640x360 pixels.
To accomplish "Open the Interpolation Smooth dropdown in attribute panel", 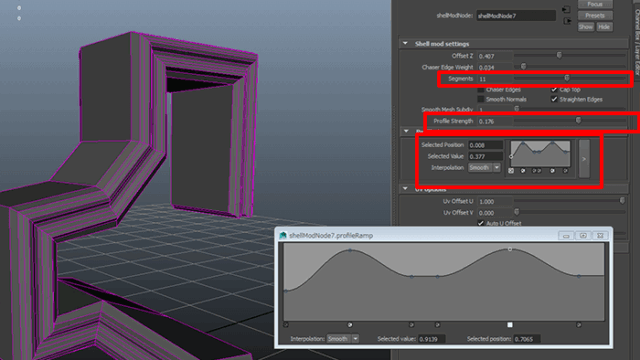I will click(484, 168).
